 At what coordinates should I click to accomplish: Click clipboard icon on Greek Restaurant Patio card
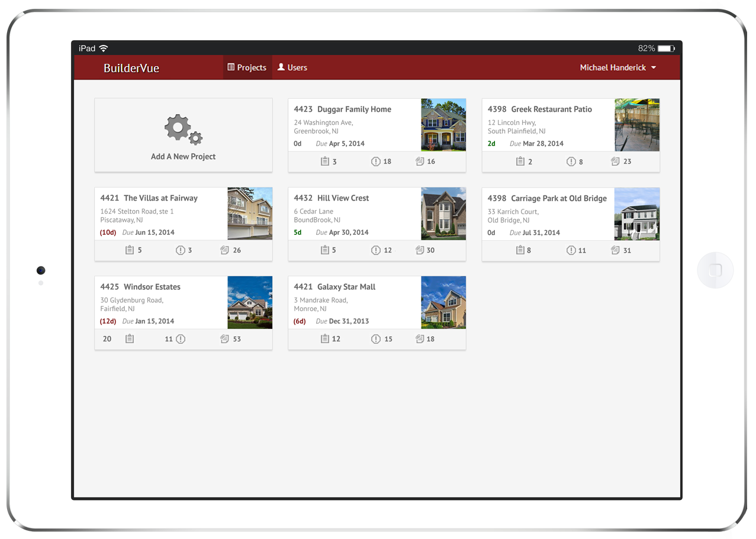(x=520, y=161)
